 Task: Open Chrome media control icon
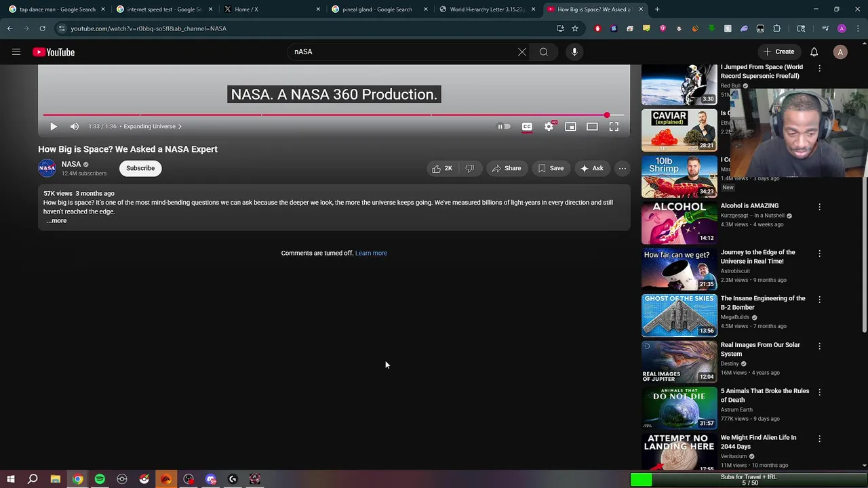click(x=825, y=28)
